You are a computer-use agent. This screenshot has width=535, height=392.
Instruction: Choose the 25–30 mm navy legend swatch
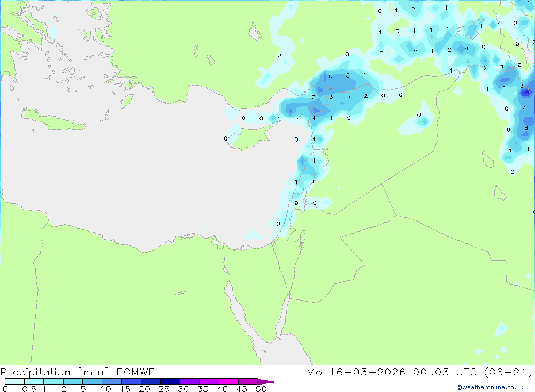[x=170, y=381]
